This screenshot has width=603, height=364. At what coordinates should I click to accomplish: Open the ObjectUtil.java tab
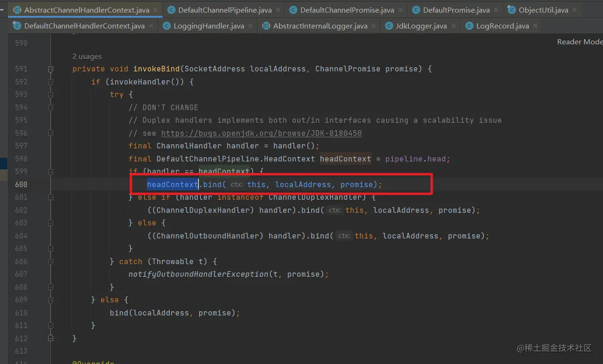point(543,10)
